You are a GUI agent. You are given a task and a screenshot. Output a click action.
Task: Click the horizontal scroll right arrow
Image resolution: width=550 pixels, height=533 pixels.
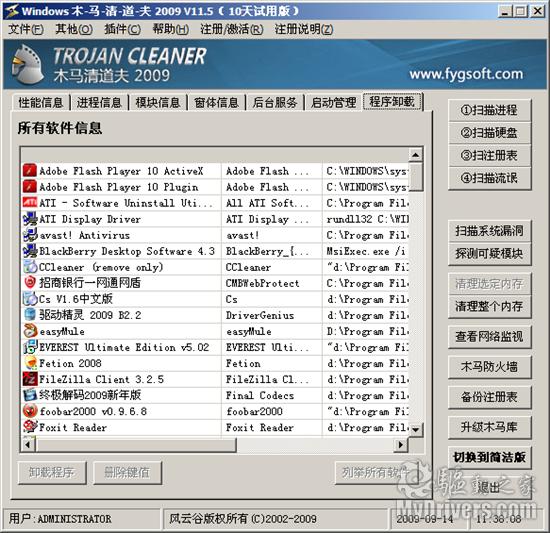pos(401,445)
